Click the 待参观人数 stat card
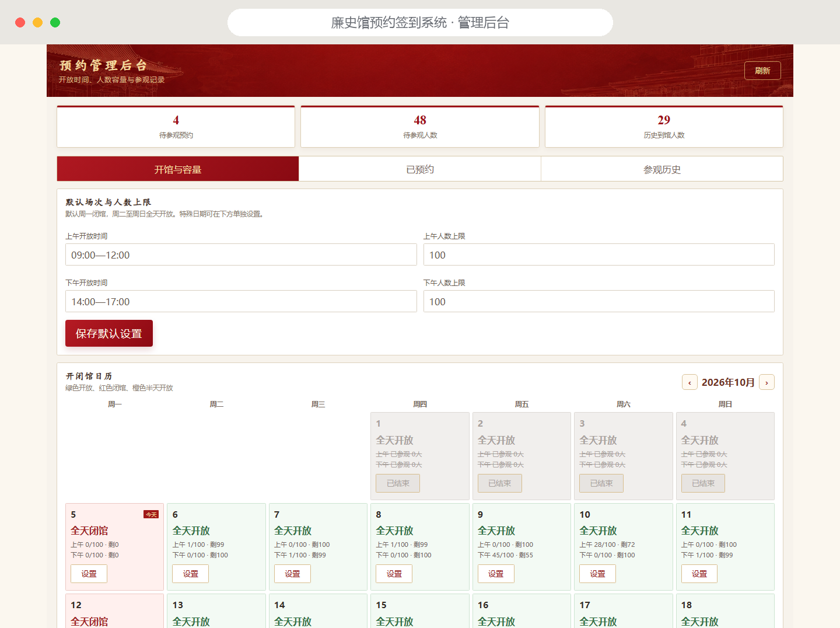 [x=420, y=127]
